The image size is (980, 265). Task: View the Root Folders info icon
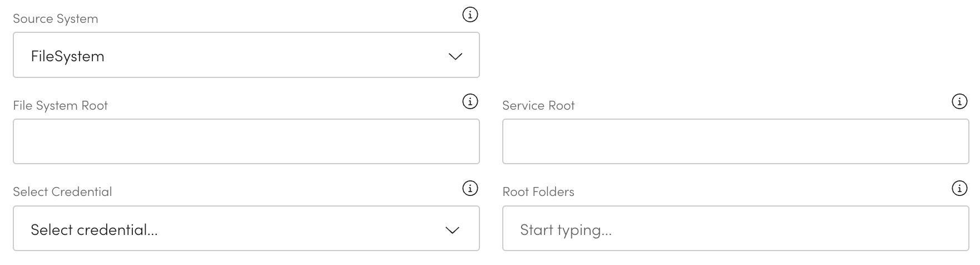959,189
